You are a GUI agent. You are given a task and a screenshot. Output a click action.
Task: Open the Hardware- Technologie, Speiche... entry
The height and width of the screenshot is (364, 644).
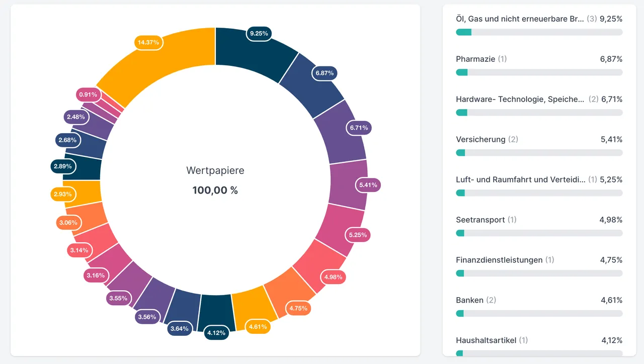click(539, 106)
